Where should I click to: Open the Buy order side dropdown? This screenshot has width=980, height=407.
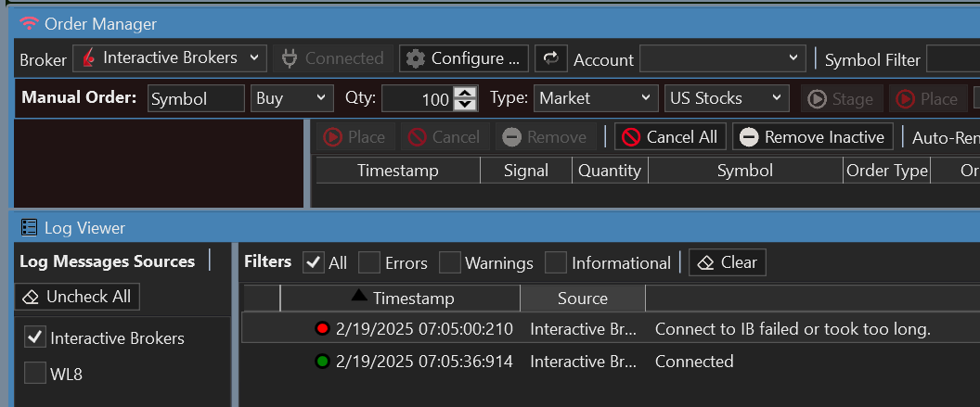click(292, 98)
